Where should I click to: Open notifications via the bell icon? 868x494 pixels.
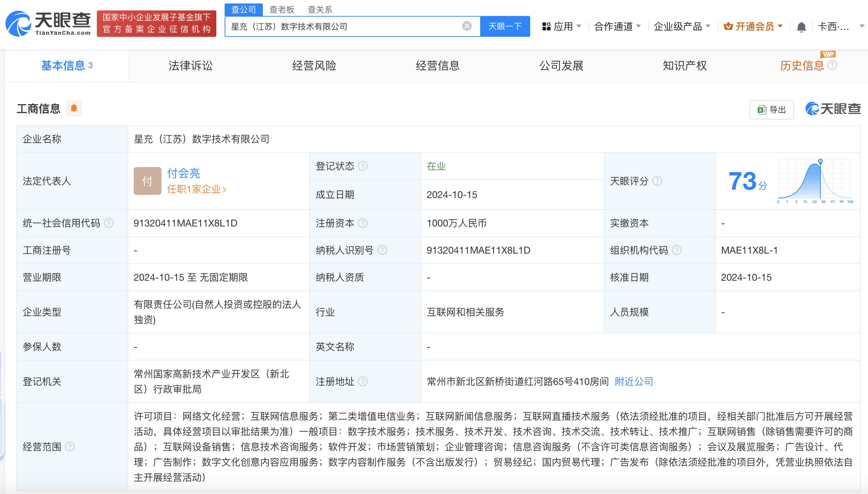pos(801,26)
